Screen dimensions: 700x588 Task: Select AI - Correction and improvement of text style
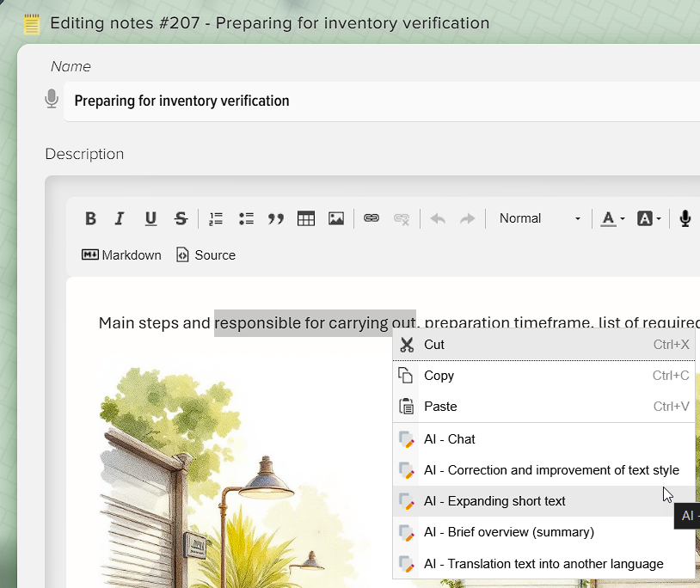[543, 470]
